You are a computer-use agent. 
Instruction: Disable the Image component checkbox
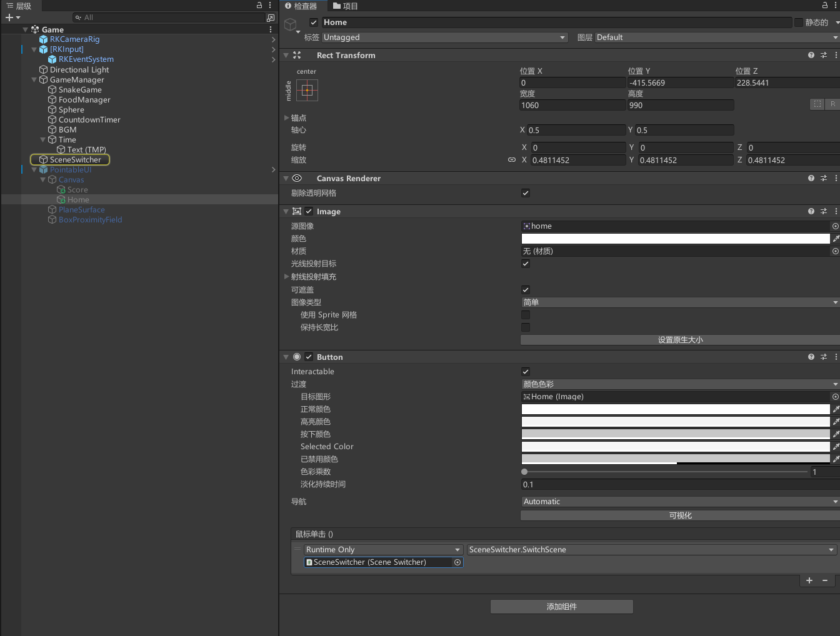[309, 211]
